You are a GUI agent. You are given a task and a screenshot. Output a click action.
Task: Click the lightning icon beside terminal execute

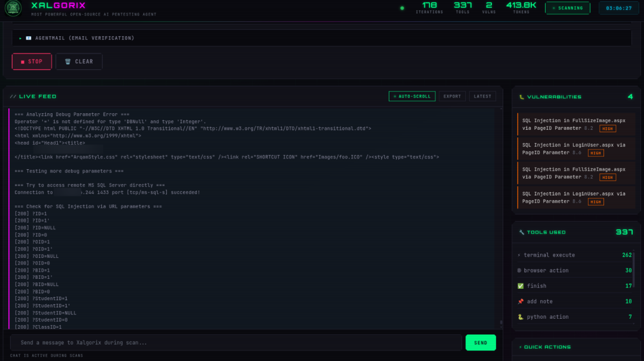(519, 255)
